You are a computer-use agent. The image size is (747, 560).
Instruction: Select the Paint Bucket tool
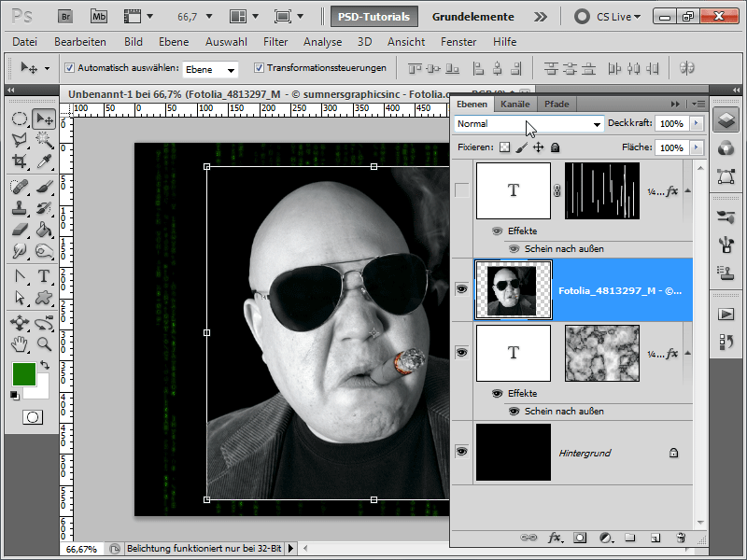pyautogui.click(x=44, y=230)
